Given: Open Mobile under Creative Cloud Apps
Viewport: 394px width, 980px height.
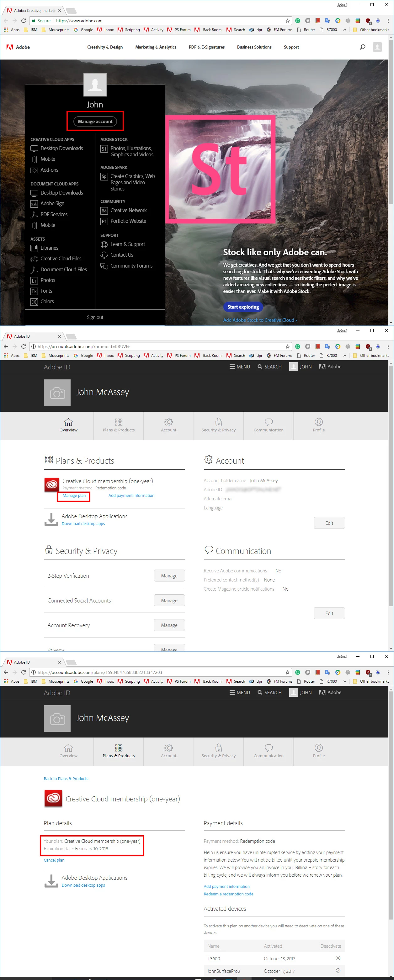Looking at the screenshot, I should 43,159.
